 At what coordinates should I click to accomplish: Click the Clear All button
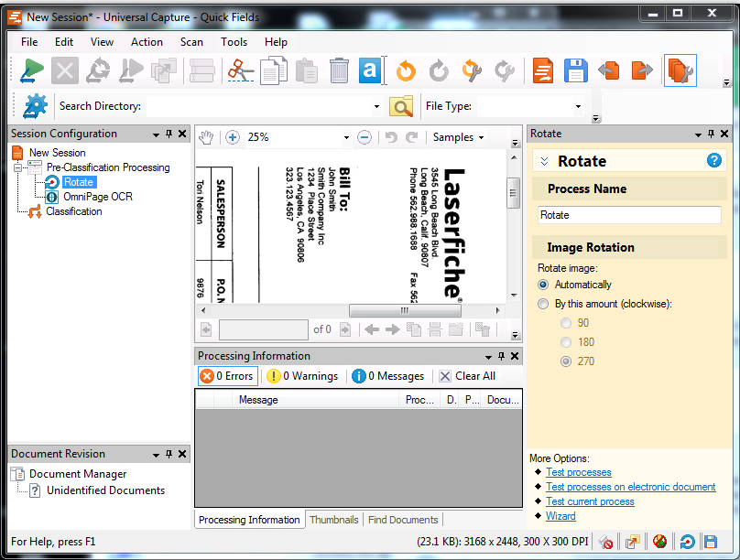click(x=467, y=376)
